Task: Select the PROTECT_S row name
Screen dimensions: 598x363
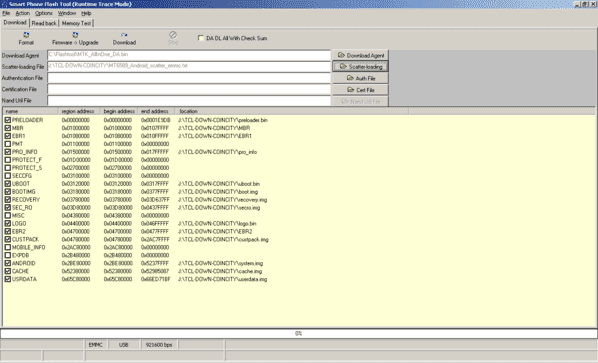Action: [x=27, y=168]
